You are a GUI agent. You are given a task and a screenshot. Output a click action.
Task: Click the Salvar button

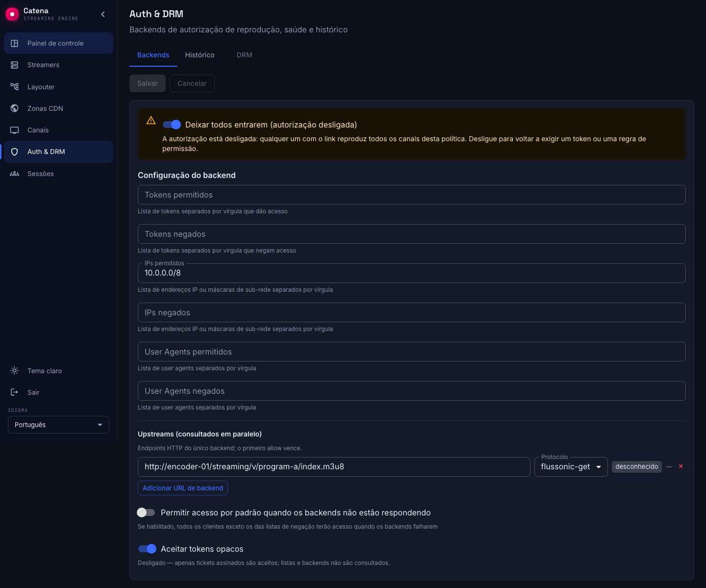[x=148, y=83]
